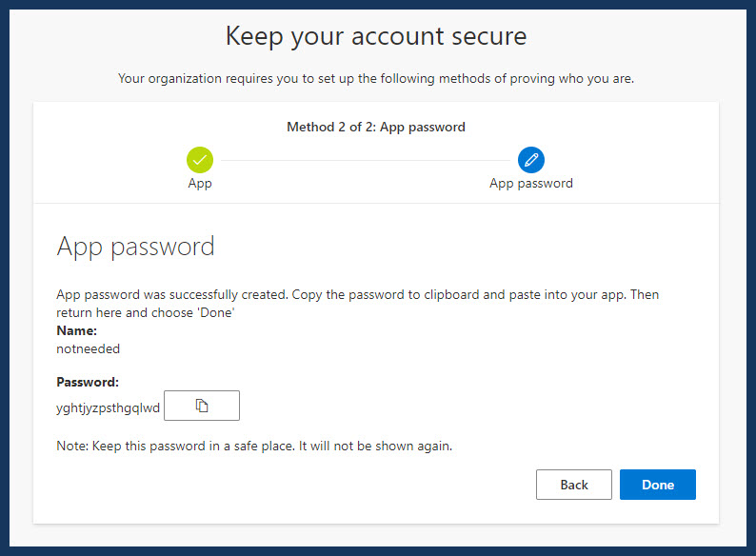Screen dimensions: 756x556
Task: Select the 'App' step label
Action: point(200,184)
